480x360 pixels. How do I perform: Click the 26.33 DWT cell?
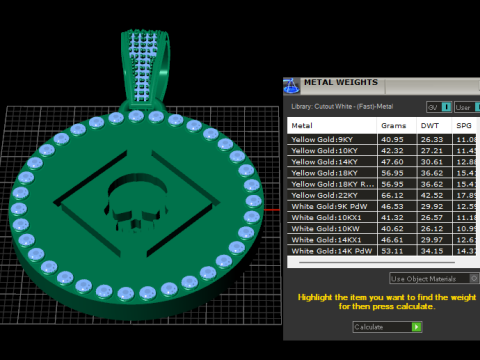(x=434, y=140)
